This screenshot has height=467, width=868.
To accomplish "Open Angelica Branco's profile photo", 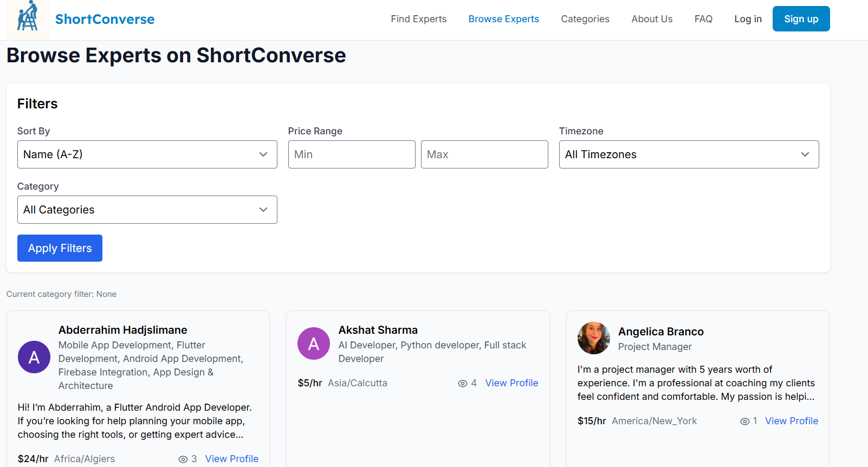I will tap(593, 338).
